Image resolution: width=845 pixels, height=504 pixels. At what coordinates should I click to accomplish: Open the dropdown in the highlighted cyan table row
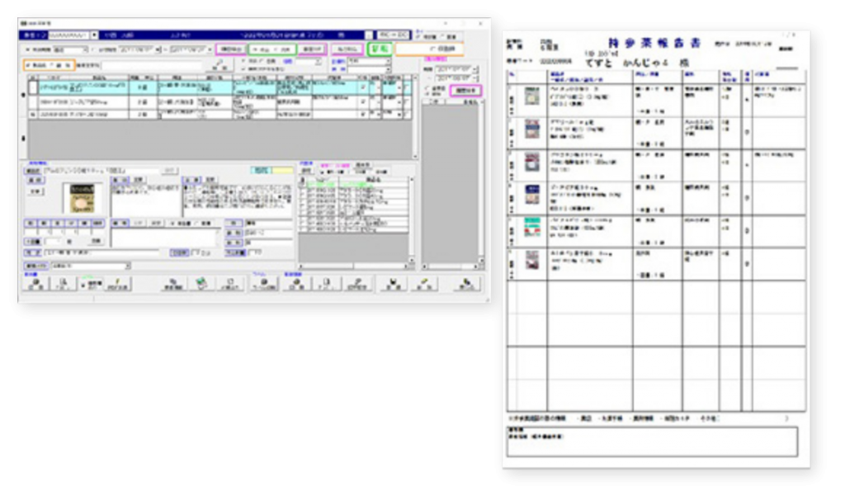click(x=399, y=87)
